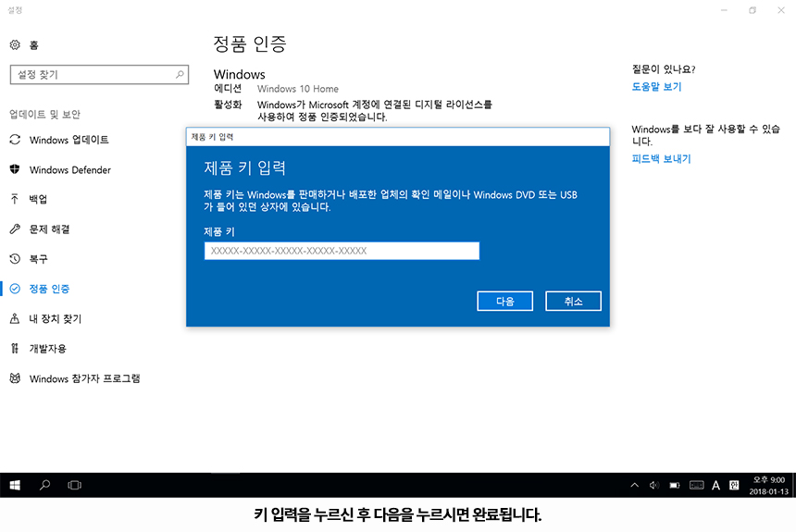Click the Home gear icon in sidebar
The width and height of the screenshot is (796, 532).
coord(15,45)
